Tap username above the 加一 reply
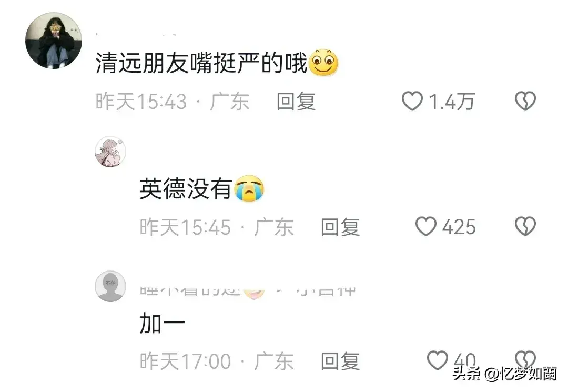Image resolution: width=568 pixels, height=392 pixels. tap(248, 291)
